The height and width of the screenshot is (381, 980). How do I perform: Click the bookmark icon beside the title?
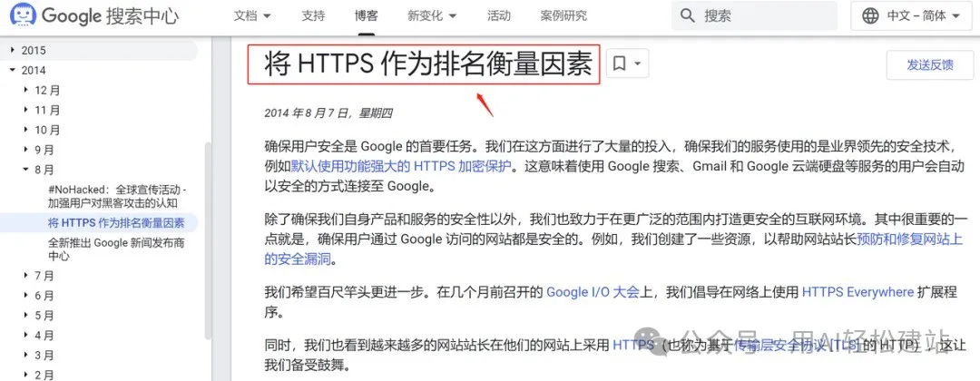click(620, 63)
